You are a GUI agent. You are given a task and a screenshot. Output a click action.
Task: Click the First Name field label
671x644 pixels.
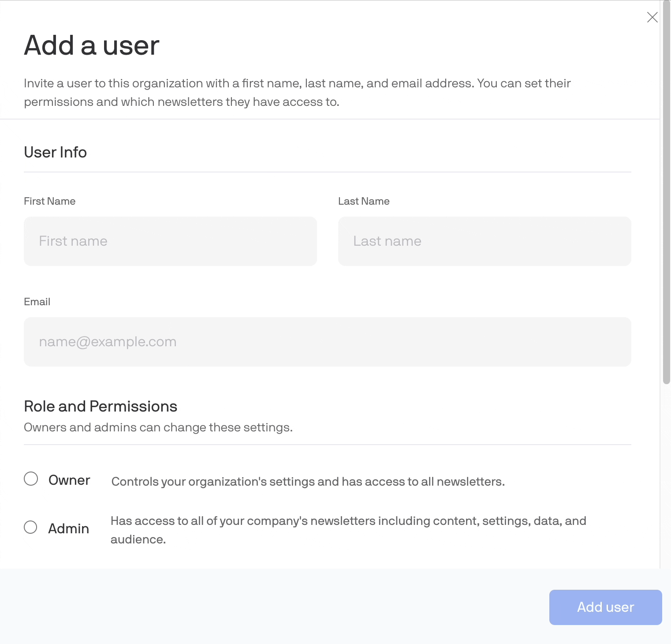pos(50,201)
